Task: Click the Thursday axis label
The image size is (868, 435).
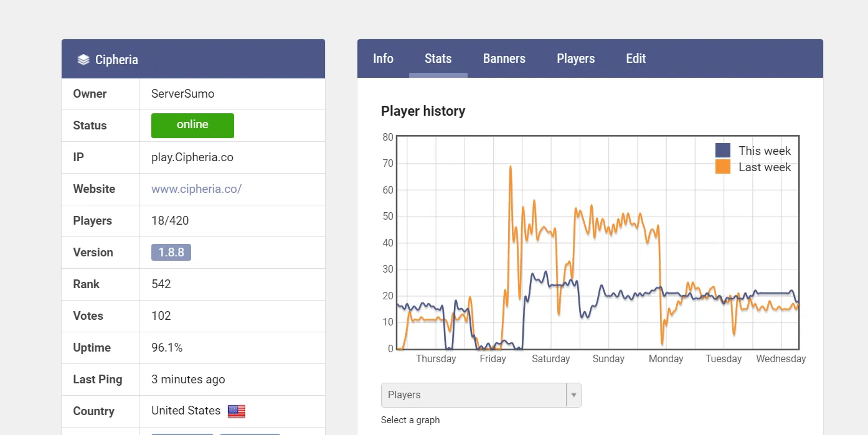Action: pos(436,359)
